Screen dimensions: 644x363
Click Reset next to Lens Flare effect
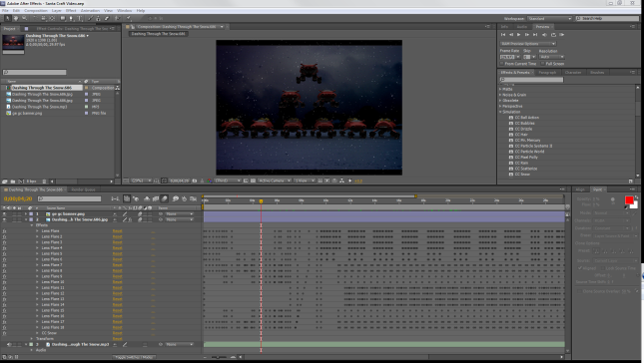click(118, 231)
